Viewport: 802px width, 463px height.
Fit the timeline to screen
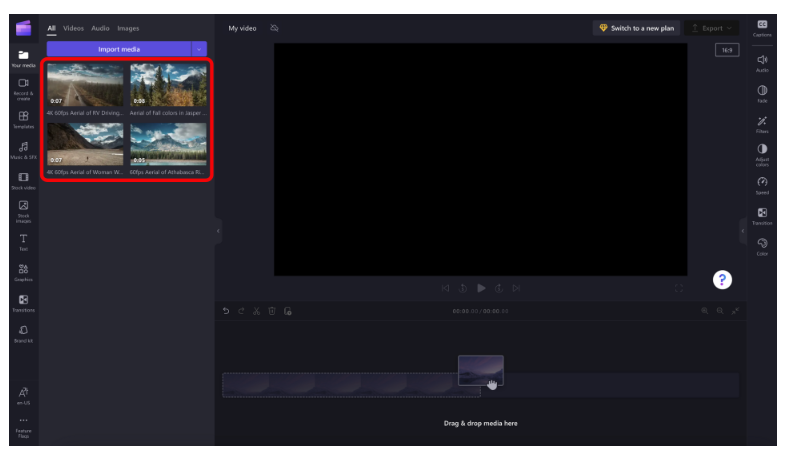pyautogui.click(x=736, y=311)
